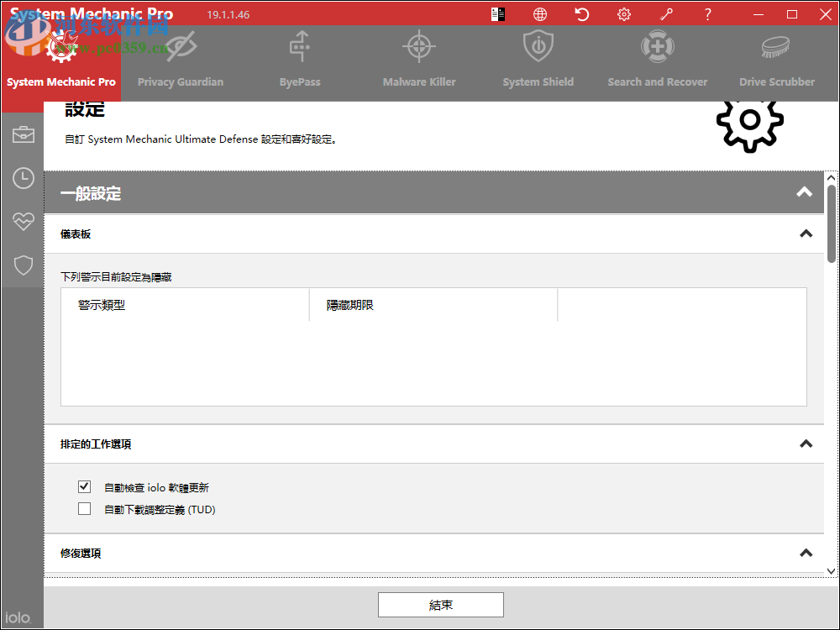840x630 pixels.
Task: Switch to Malware Killer tab
Action: [419, 63]
